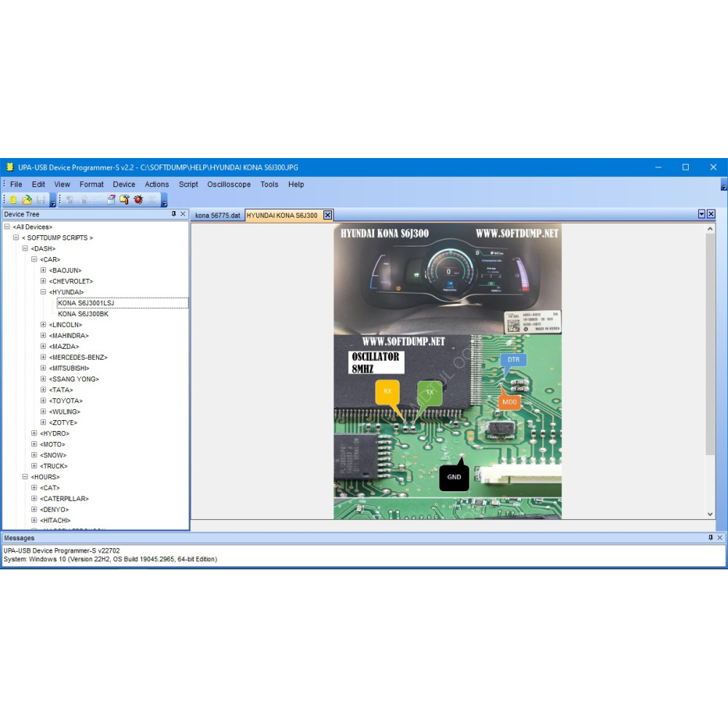Click the red bug debug icon
The height and width of the screenshot is (728, 728).
pyautogui.click(x=138, y=199)
